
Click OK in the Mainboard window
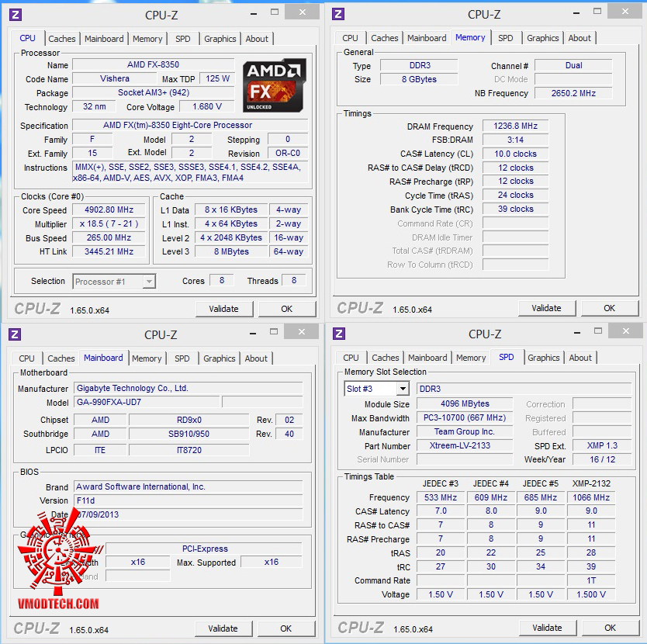[286, 628]
